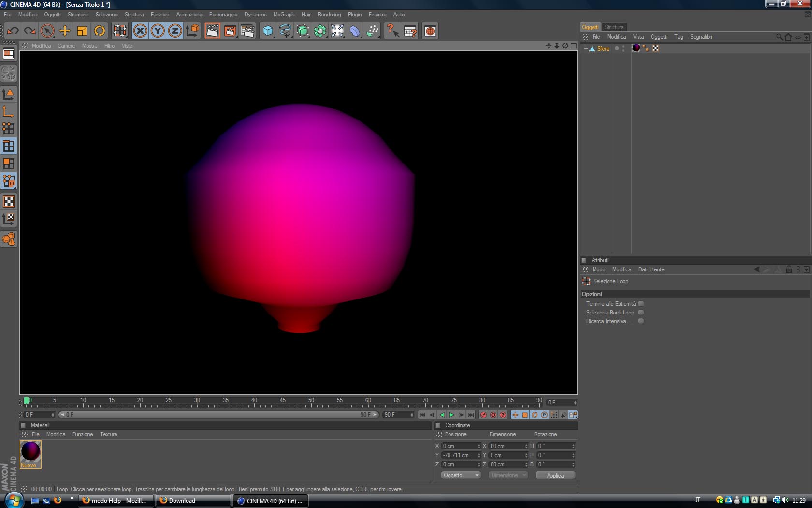Switch to the Struttura tab
The height and width of the screenshot is (508, 812).
coord(614,27)
